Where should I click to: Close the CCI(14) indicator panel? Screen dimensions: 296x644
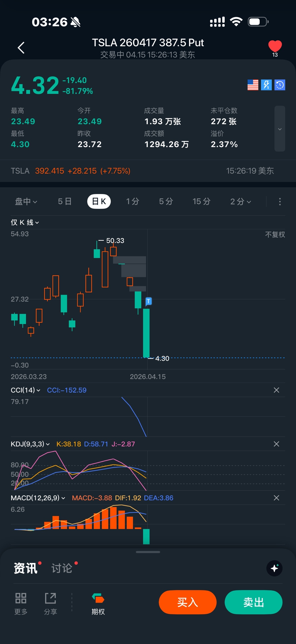tap(276, 390)
